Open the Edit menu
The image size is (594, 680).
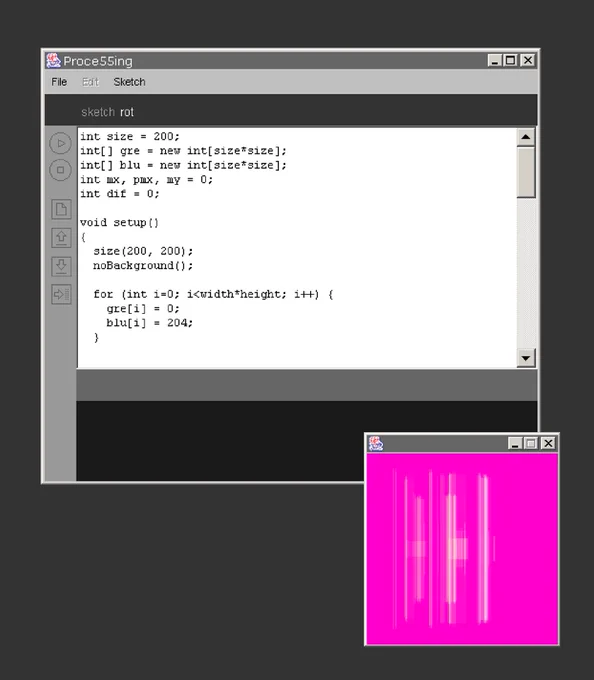(x=91, y=82)
